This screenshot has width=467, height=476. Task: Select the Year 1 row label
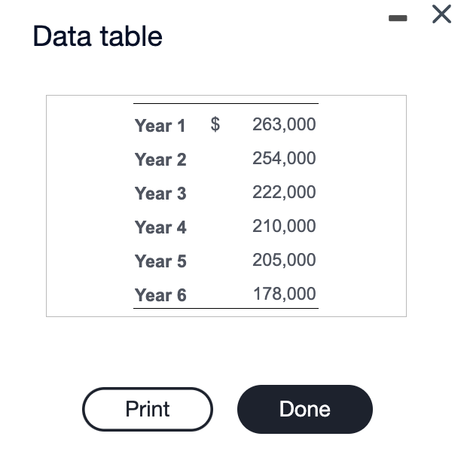(x=160, y=126)
